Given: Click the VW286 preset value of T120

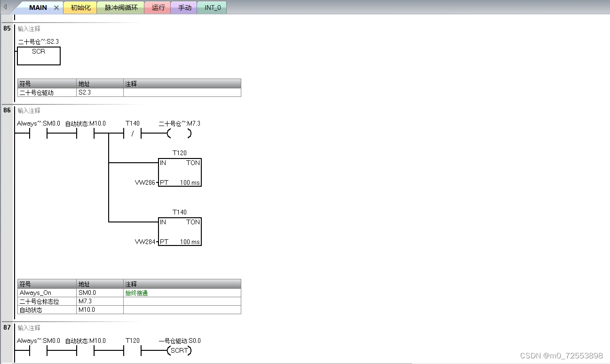Looking at the screenshot, I should 145,182.
